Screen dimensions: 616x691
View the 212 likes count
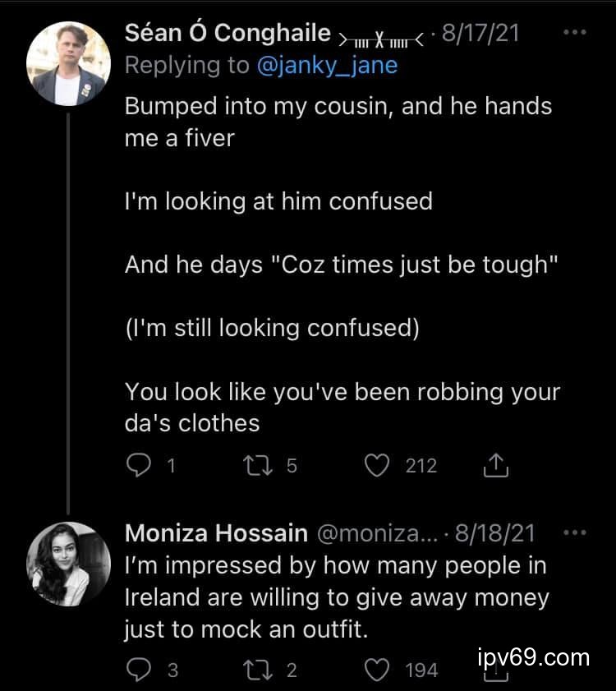pyautogui.click(x=421, y=466)
